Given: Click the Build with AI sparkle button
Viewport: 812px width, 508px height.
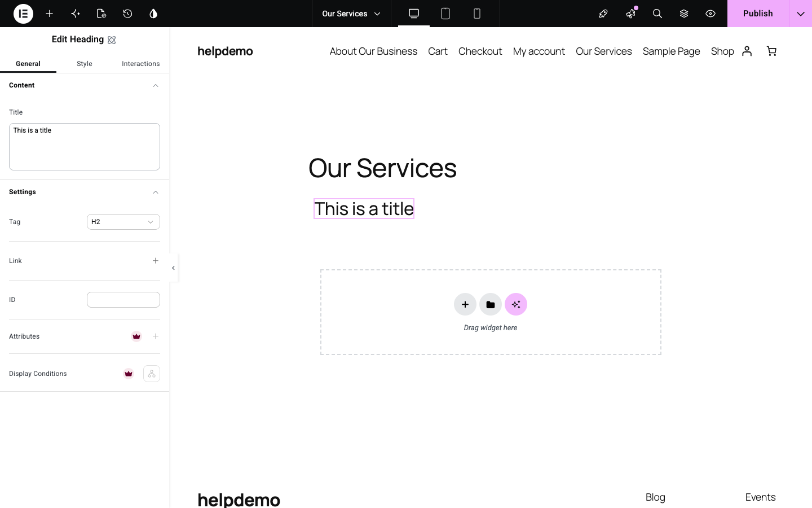Looking at the screenshot, I should coord(516,305).
